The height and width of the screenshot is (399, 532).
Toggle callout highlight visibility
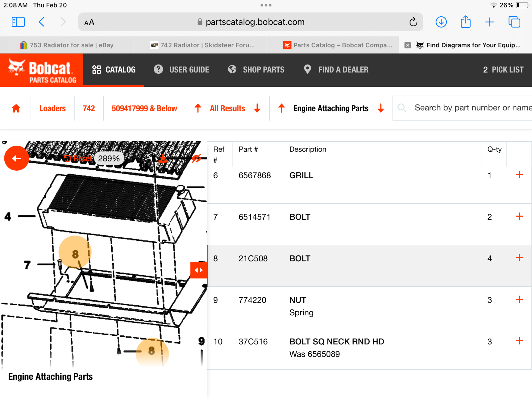coord(196,158)
